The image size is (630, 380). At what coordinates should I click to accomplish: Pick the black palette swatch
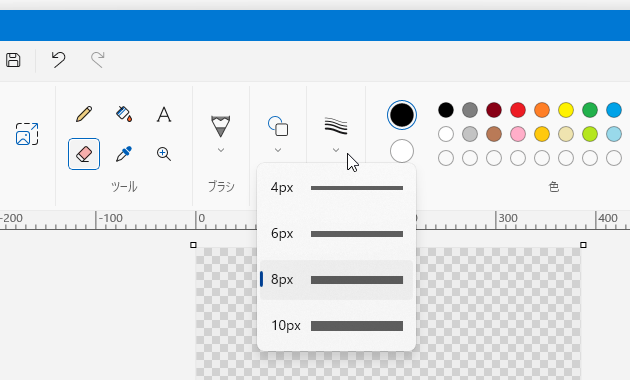point(446,110)
